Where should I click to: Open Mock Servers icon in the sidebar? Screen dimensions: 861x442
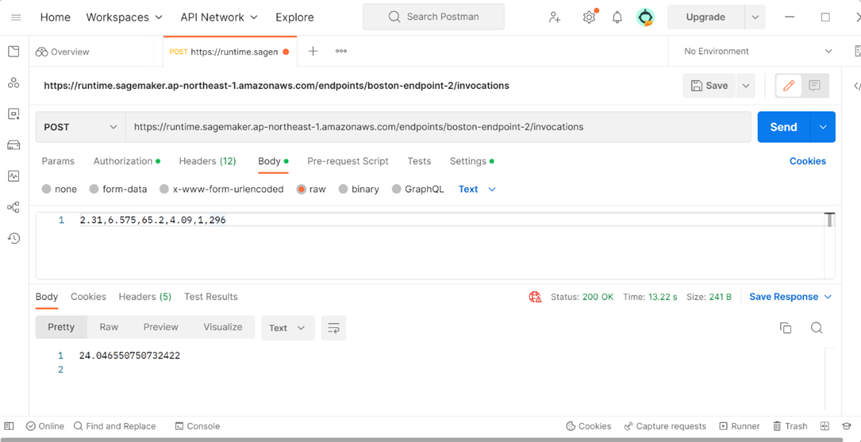(x=14, y=145)
